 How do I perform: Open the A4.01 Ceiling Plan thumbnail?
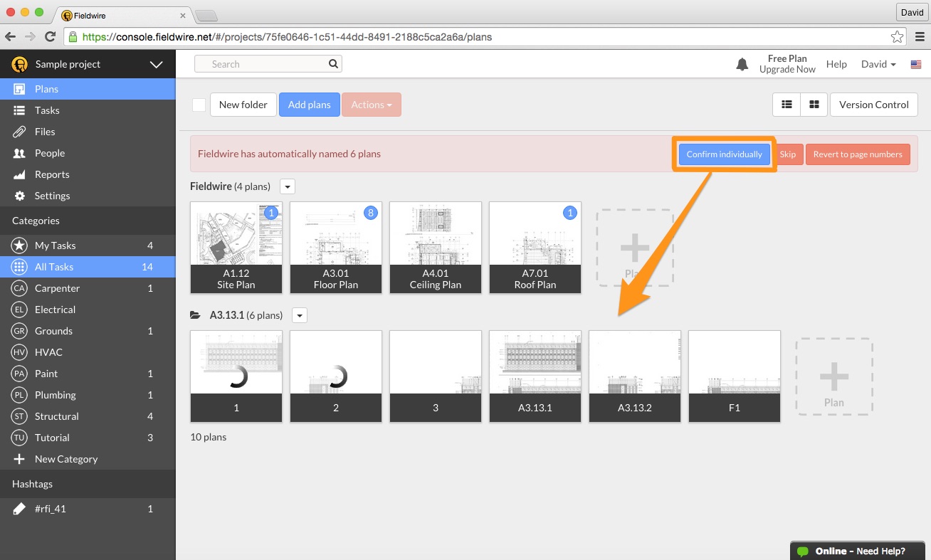point(436,247)
